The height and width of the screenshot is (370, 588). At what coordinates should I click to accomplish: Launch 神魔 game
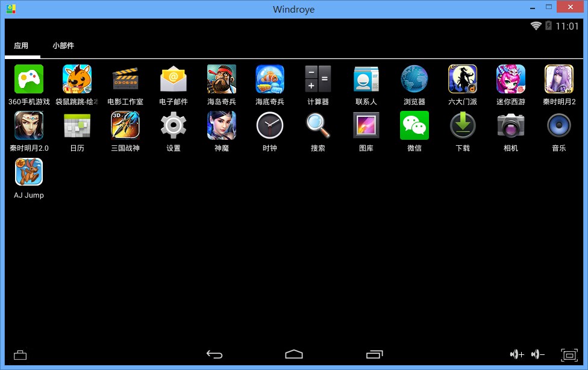222,126
